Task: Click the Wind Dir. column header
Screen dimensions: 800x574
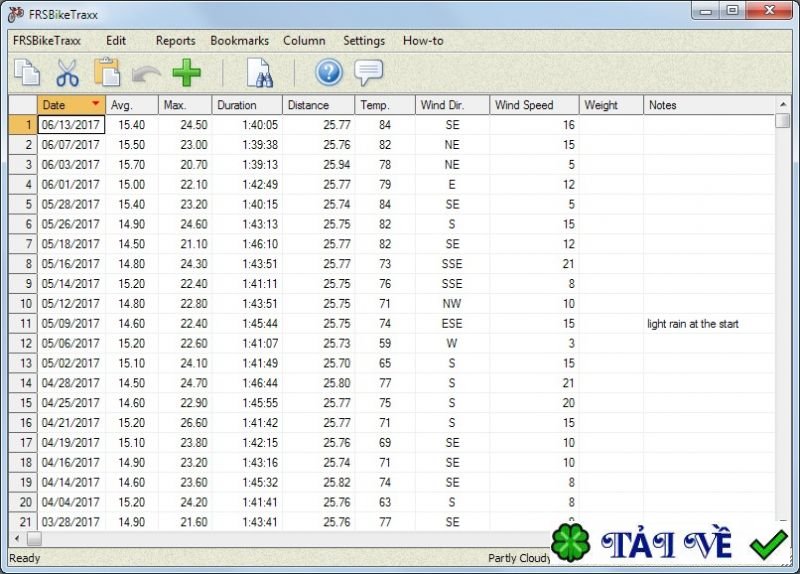Action: tap(453, 105)
